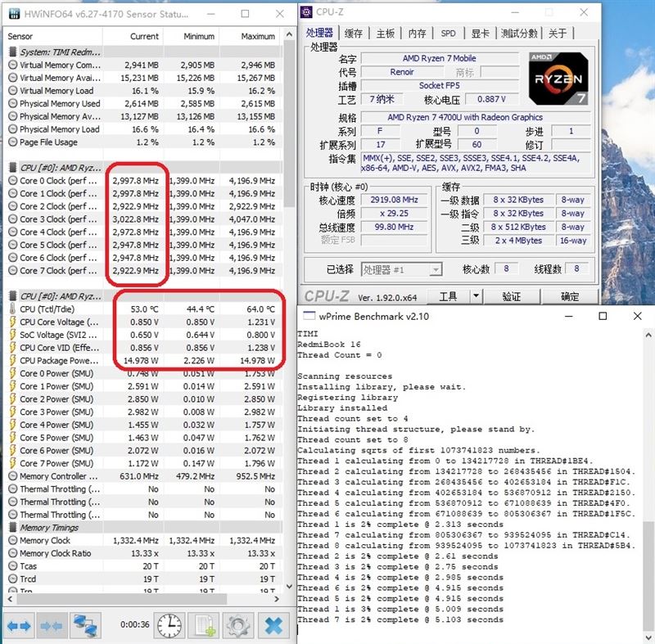Click the 工具 button in CPU-Z
The image size is (655, 644).
[x=448, y=296]
